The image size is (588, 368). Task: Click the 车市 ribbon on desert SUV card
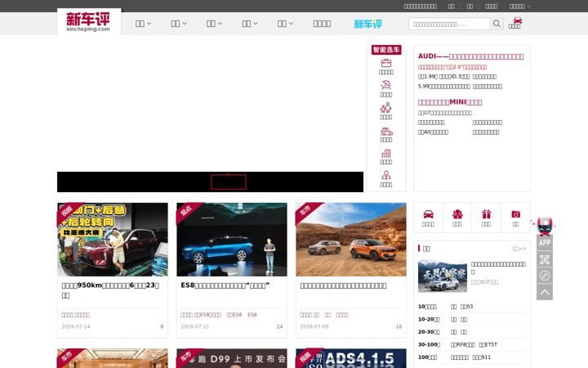(x=305, y=212)
